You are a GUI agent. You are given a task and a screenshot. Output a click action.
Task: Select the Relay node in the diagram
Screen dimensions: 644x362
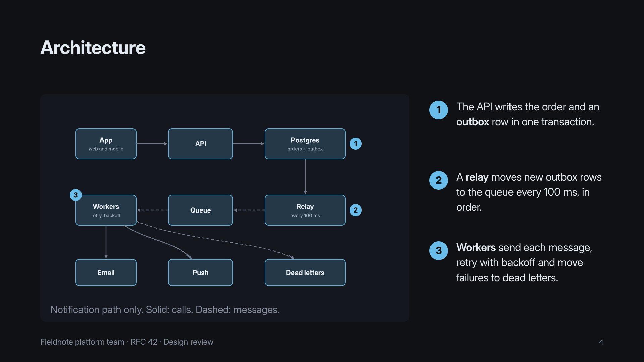[x=305, y=210]
